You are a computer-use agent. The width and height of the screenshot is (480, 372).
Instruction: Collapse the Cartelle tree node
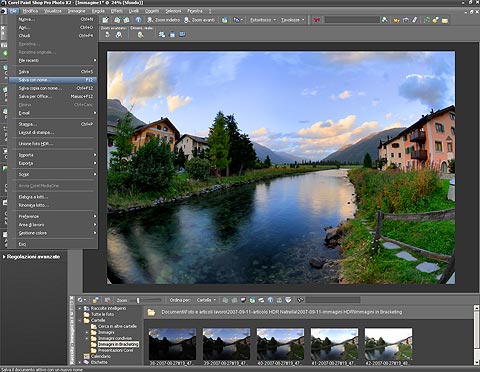[80, 320]
